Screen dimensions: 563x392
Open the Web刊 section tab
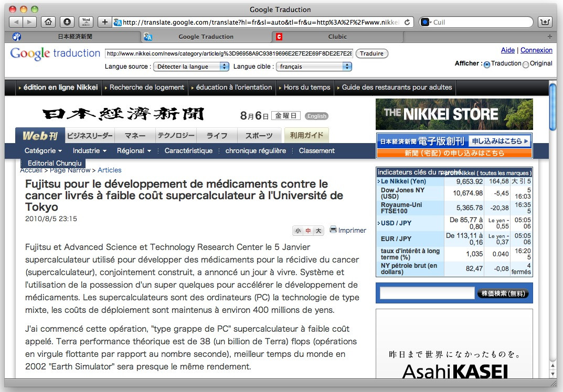[x=40, y=136]
